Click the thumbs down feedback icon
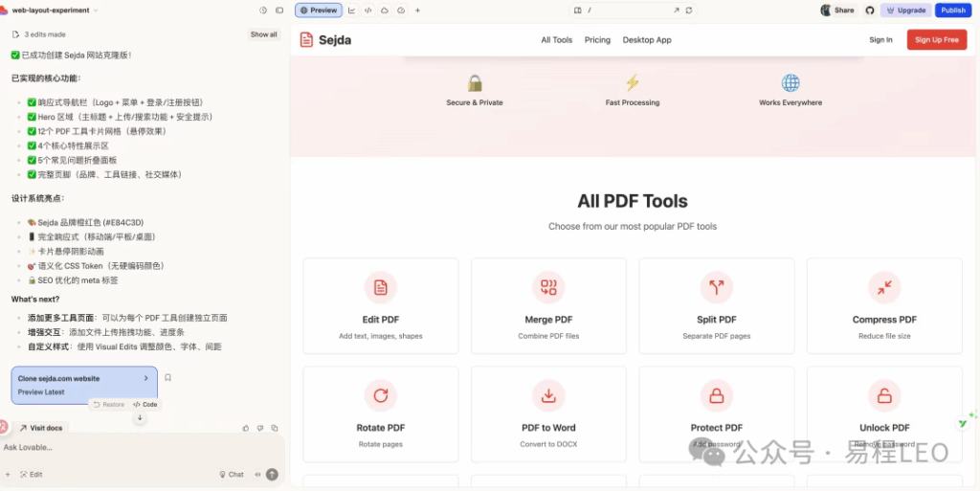980x491 pixels. (x=260, y=428)
